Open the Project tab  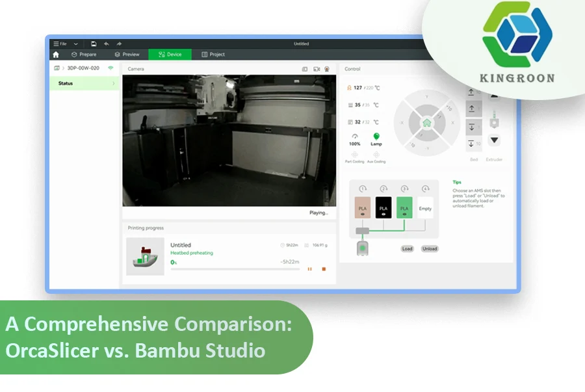213,55
